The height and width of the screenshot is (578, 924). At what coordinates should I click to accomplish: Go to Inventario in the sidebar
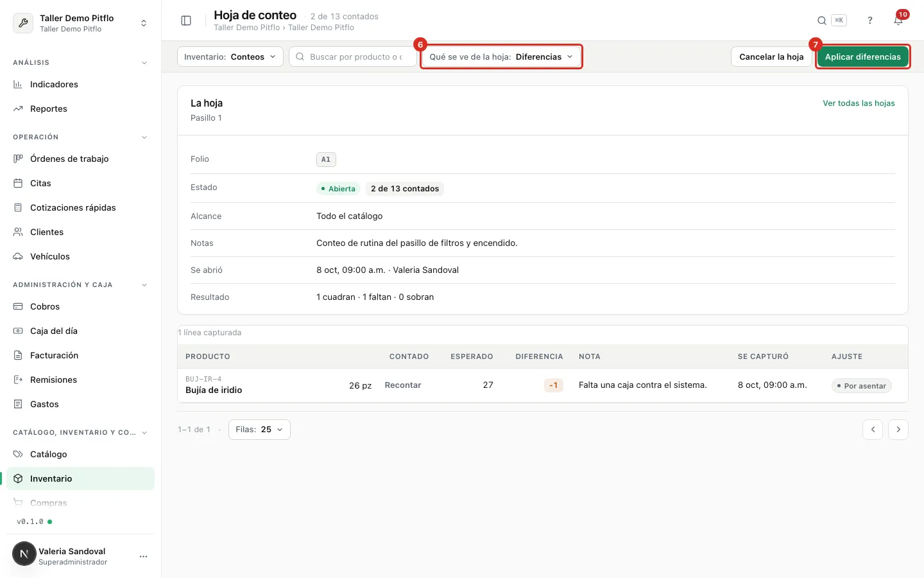click(80, 478)
